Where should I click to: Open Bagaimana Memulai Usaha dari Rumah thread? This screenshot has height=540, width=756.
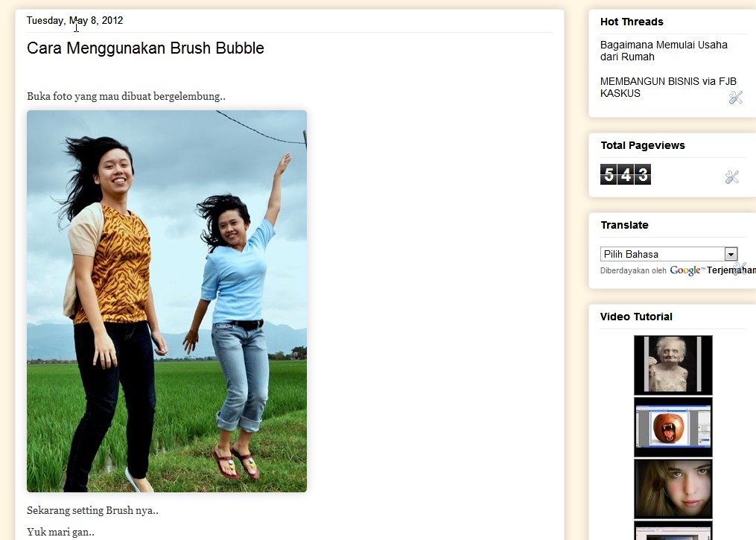664,51
